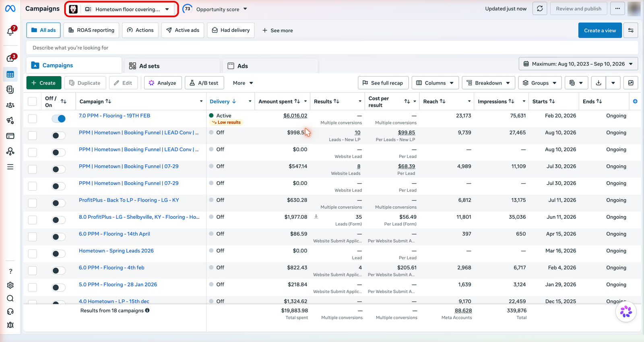The width and height of the screenshot is (644, 342).
Task: Sort by the Amount spent column header
Action: [x=279, y=102]
